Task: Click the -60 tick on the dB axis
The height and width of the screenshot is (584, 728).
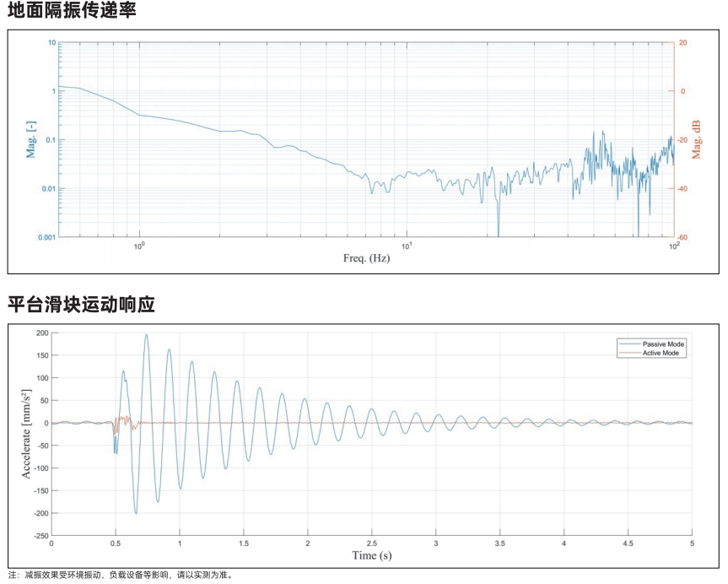Action: pos(684,238)
